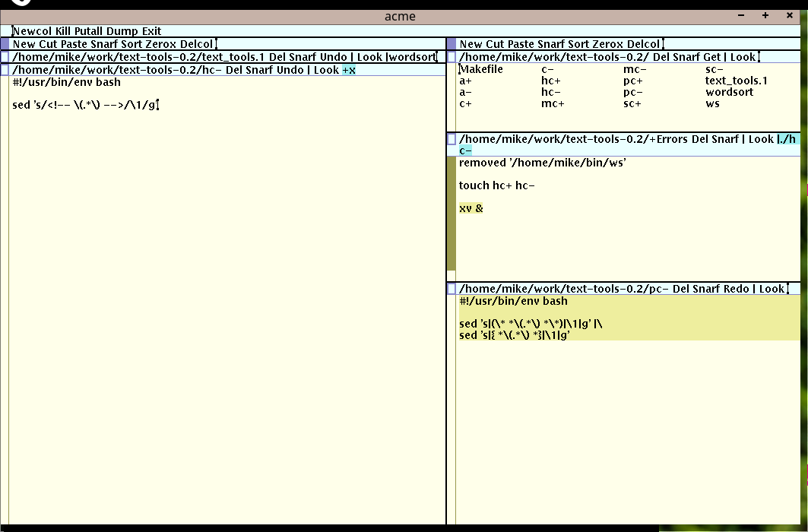The height and width of the screenshot is (532, 808).
Task: Click Look in the directory window tag
Action: [x=743, y=57]
